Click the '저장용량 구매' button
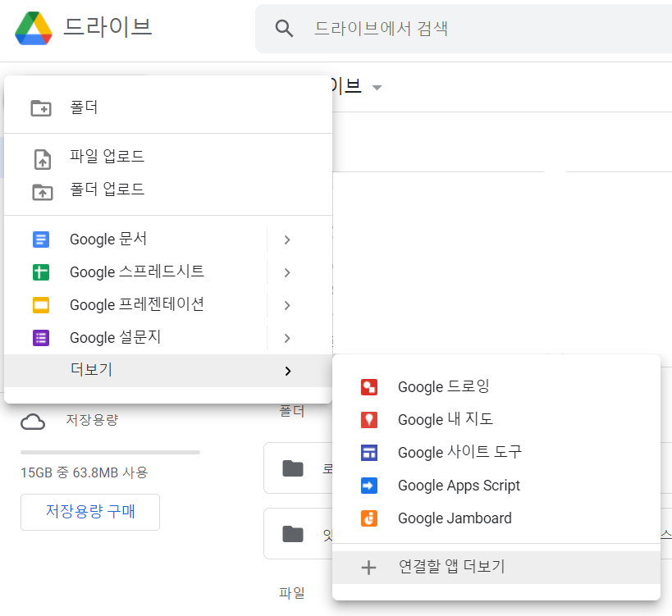 [x=90, y=512]
